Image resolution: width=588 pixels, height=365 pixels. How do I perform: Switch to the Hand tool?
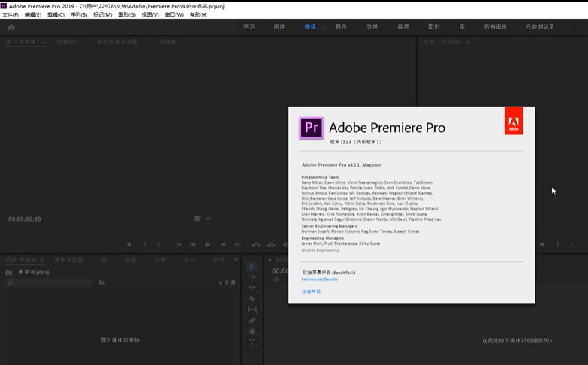click(x=252, y=331)
